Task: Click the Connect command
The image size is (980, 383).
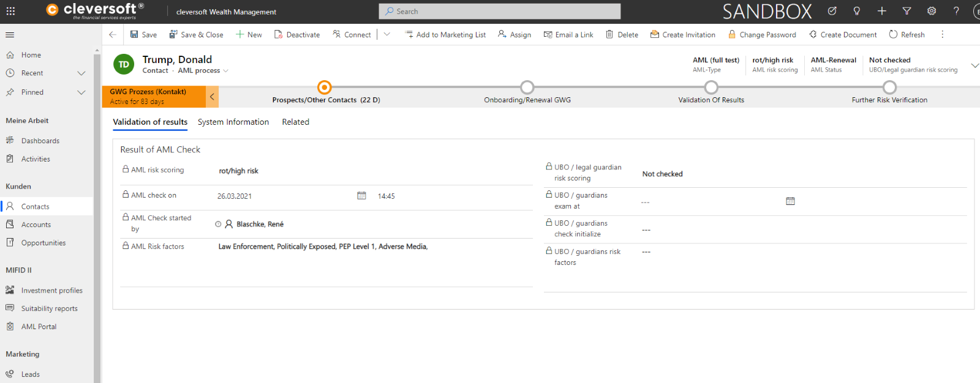Action: 352,35
